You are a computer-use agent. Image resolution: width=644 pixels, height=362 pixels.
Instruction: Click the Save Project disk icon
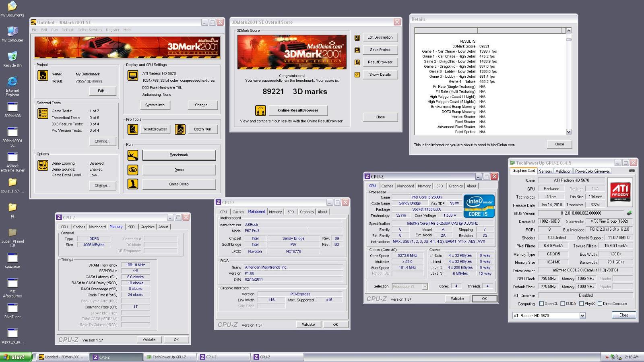[357, 50]
